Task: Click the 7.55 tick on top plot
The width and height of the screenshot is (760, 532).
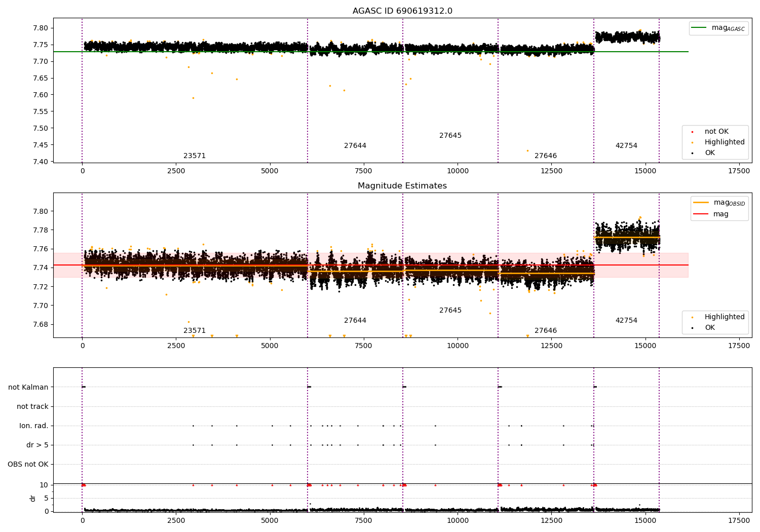Action: coord(41,111)
